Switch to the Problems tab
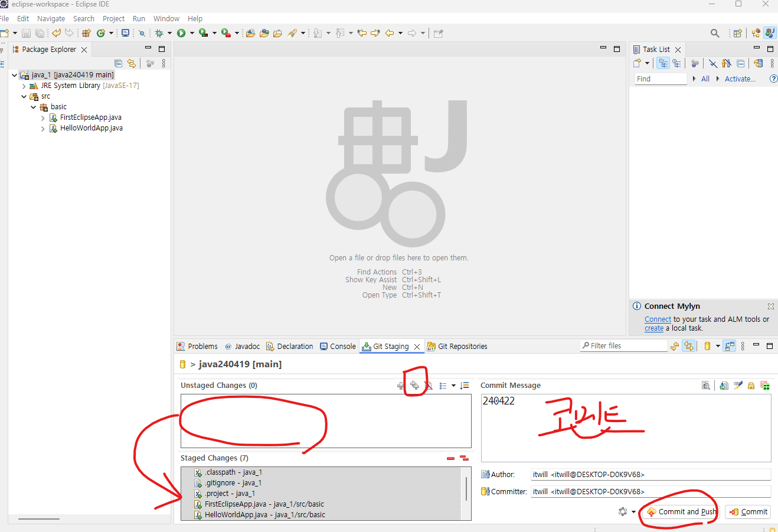The width and height of the screenshot is (778, 532). 197,347
